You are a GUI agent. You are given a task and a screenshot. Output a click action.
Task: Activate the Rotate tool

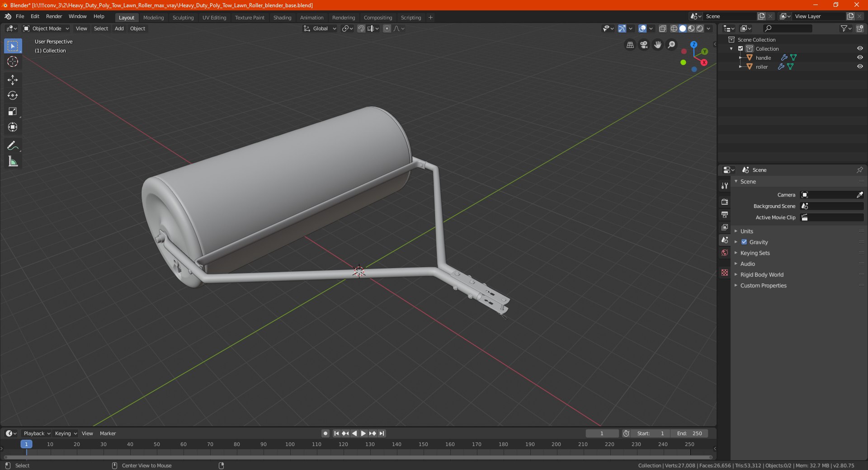[x=13, y=95]
